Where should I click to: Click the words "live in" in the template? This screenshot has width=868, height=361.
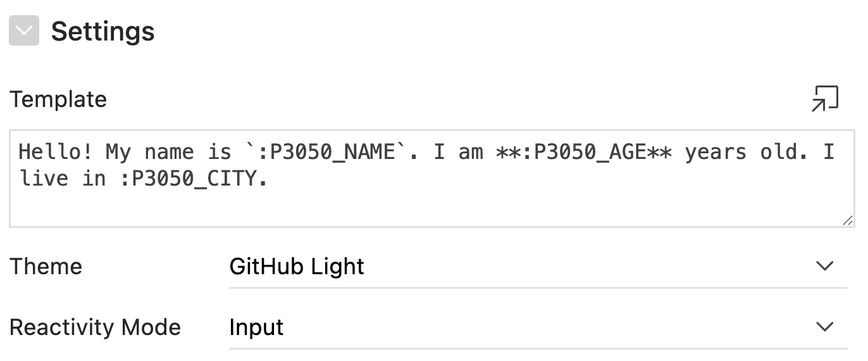(x=62, y=179)
